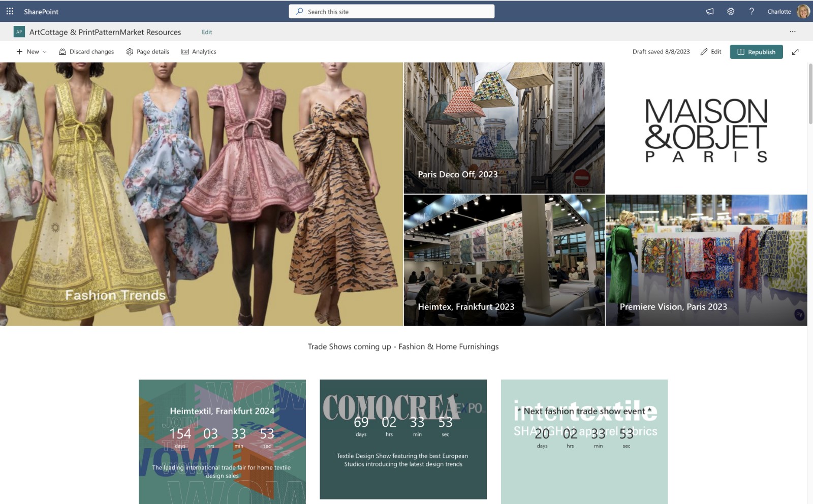Click the Charlotte username label
Viewport: 813px width, 504px height.
point(779,12)
